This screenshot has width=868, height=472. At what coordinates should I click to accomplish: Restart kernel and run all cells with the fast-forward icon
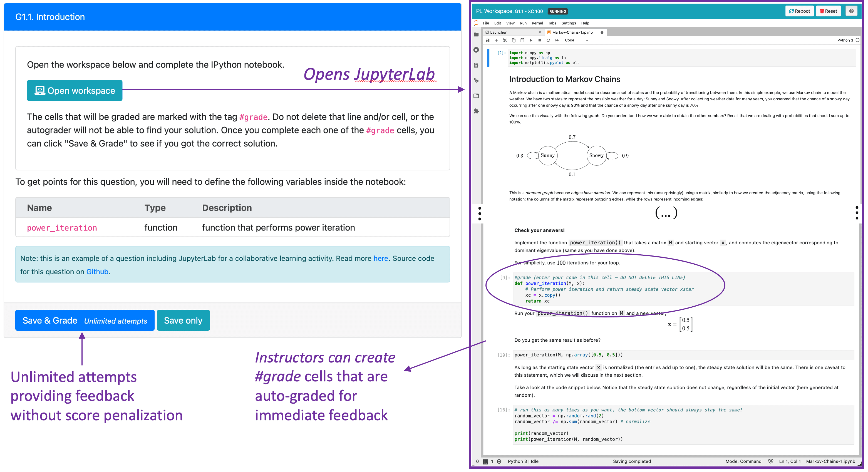[557, 40]
